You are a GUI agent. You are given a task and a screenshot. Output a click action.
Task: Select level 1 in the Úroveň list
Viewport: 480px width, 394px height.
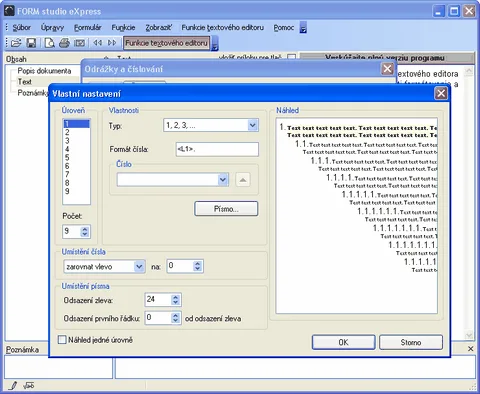(76, 124)
